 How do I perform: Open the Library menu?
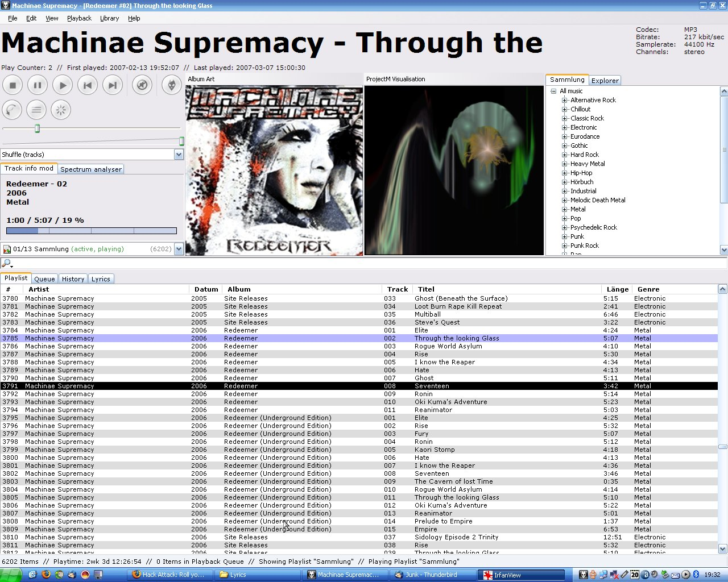click(x=109, y=18)
